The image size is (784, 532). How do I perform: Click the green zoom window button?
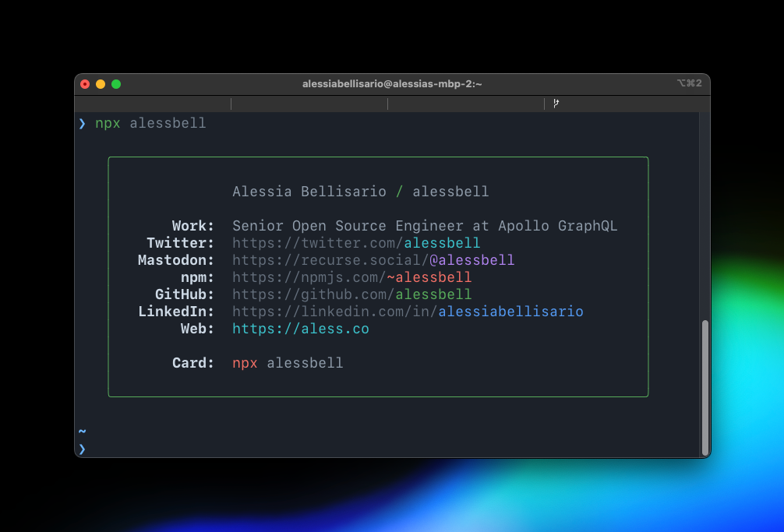pos(116,84)
